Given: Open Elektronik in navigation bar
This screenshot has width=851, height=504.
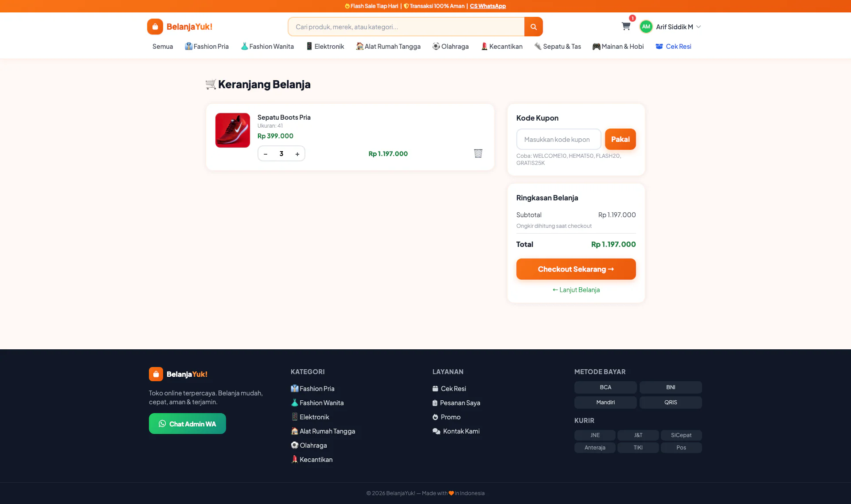Looking at the screenshot, I should (325, 47).
